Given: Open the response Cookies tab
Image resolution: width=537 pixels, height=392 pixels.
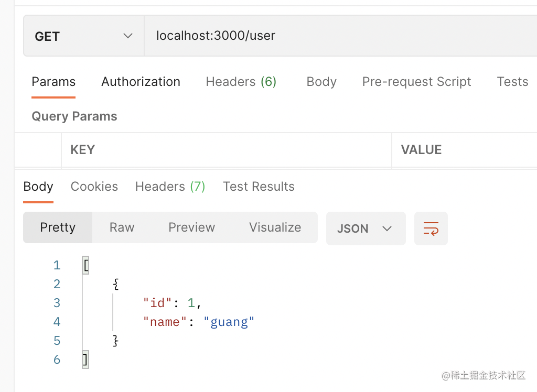Looking at the screenshot, I should coord(94,187).
